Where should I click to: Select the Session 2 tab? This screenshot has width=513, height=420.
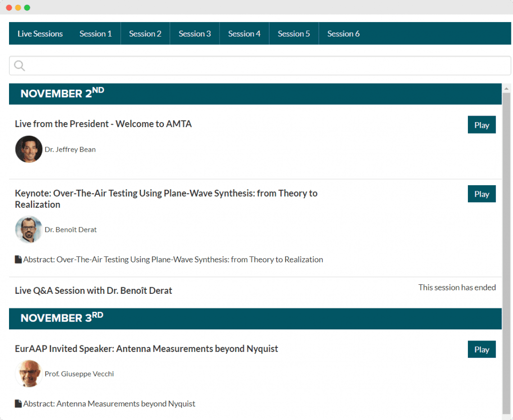[145, 34]
